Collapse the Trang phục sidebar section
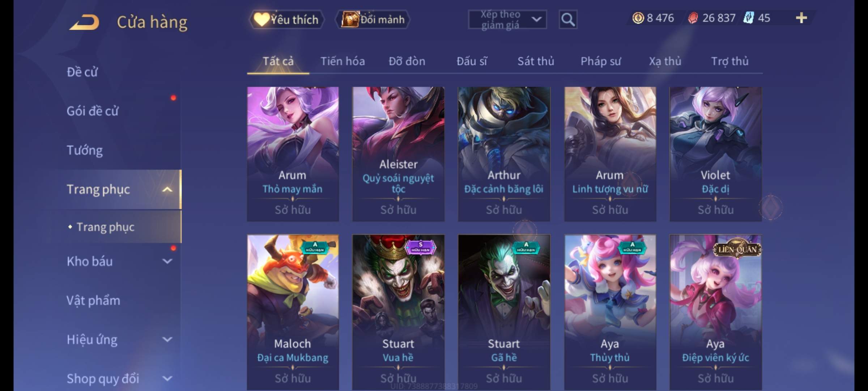The height and width of the screenshot is (391, 868). coord(167,189)
